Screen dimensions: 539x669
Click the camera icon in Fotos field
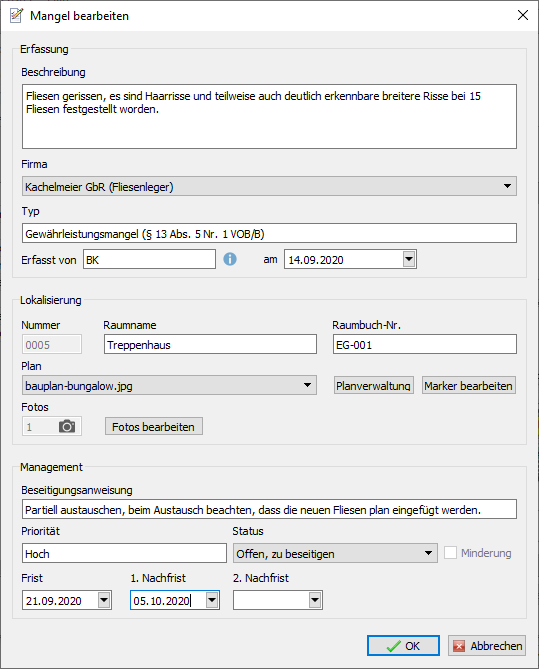point(67,426)
